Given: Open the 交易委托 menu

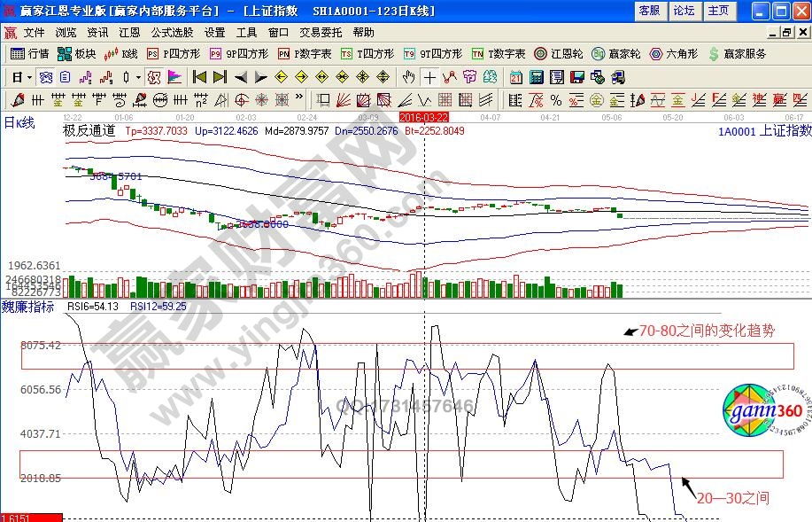Looking at the screenshot, I should coord(320,32).
